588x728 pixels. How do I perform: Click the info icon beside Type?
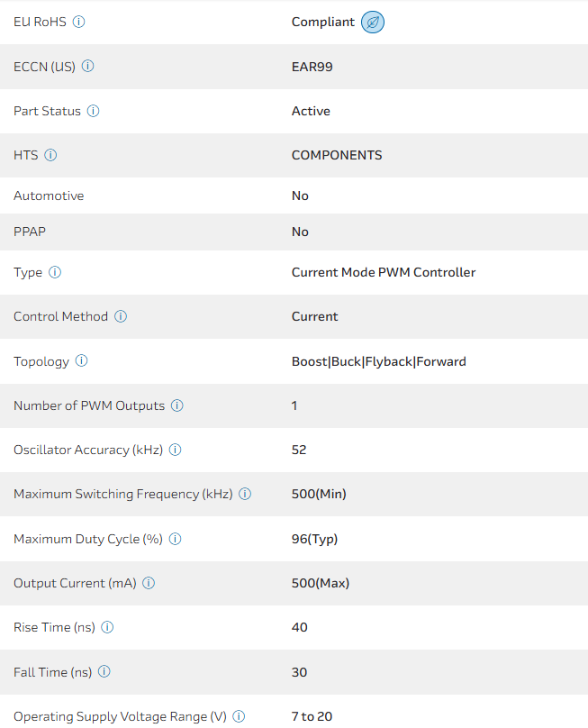coord(55,272)
